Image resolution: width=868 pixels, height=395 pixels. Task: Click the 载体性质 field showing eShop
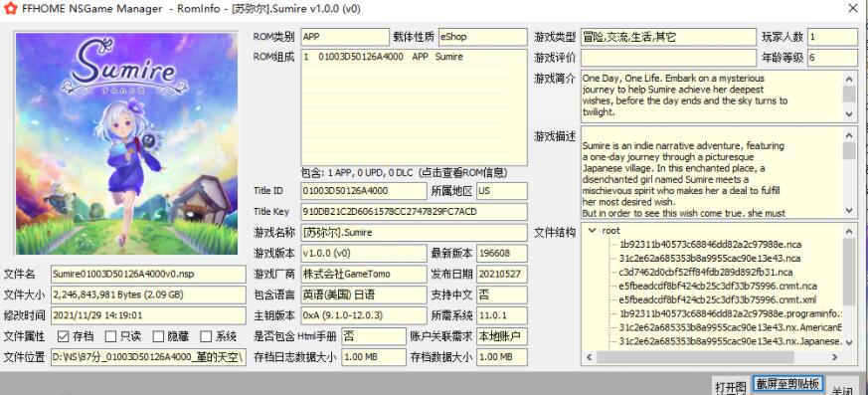[x=482, y=37]
